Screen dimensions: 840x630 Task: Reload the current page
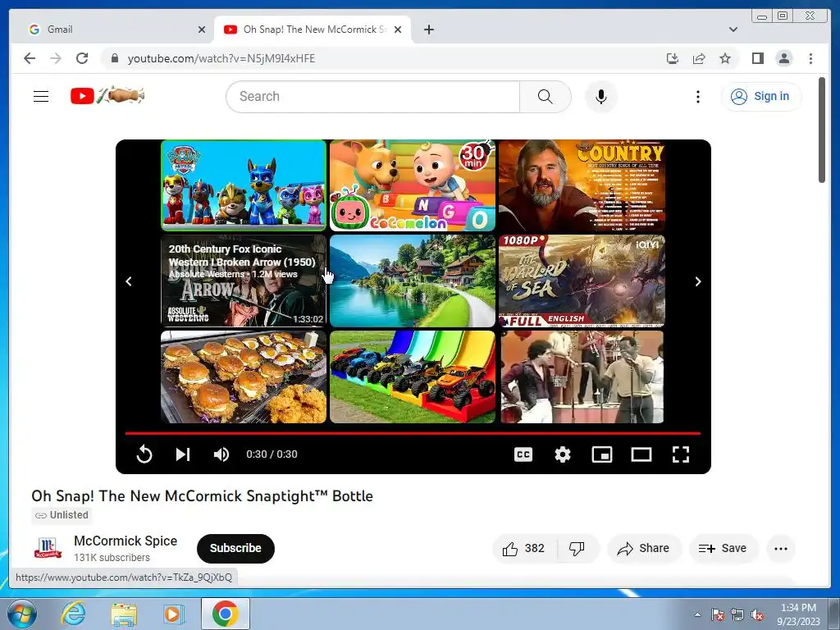coord(82,58)
